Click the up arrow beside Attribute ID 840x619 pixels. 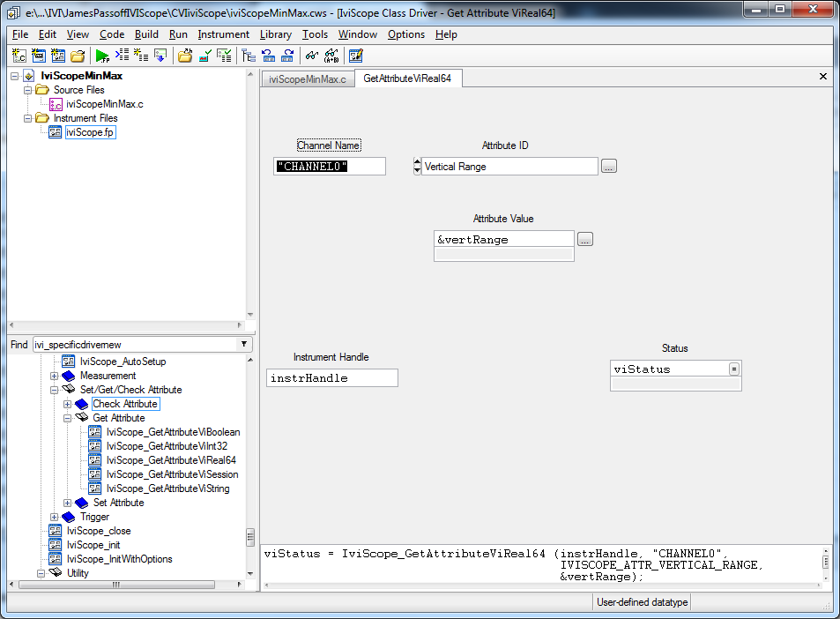coord(417,161)
